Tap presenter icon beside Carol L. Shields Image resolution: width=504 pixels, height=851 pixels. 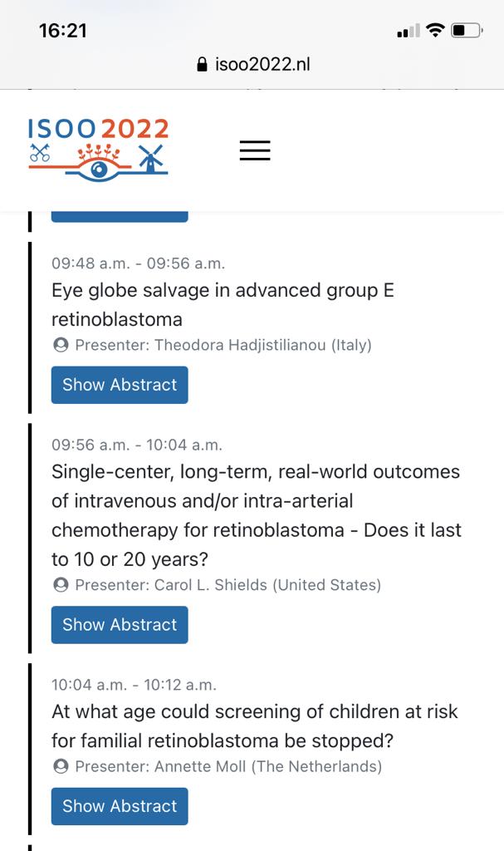click(60, 585)
